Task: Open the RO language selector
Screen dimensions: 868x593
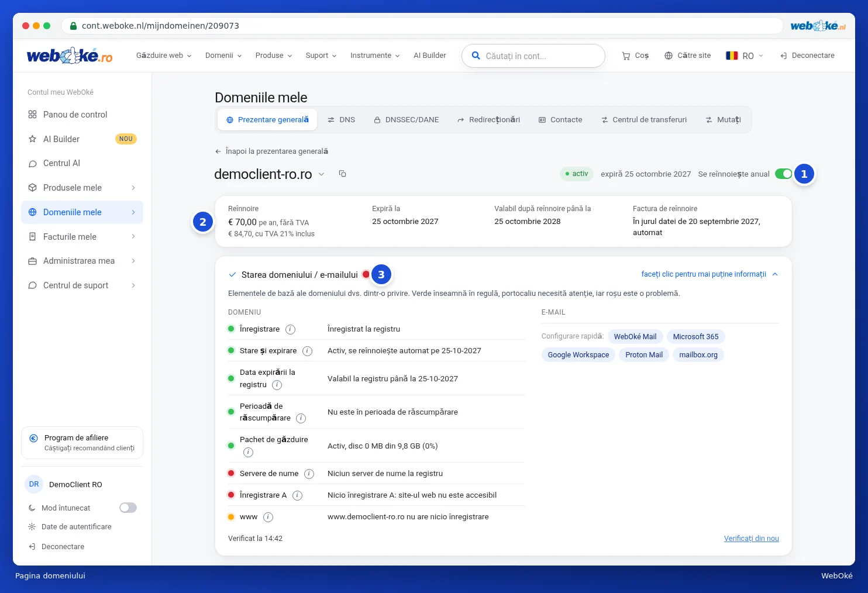Action: pyautogui.click(x=745, y=56)
